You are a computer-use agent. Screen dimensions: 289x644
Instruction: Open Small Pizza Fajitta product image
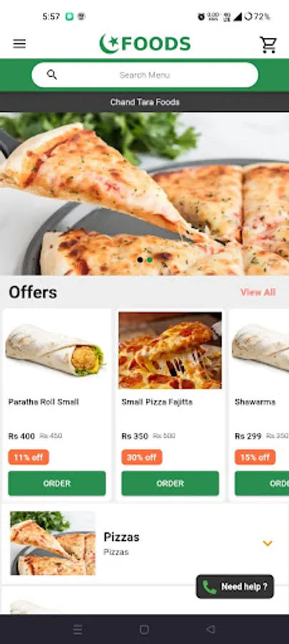coord(170,351)
